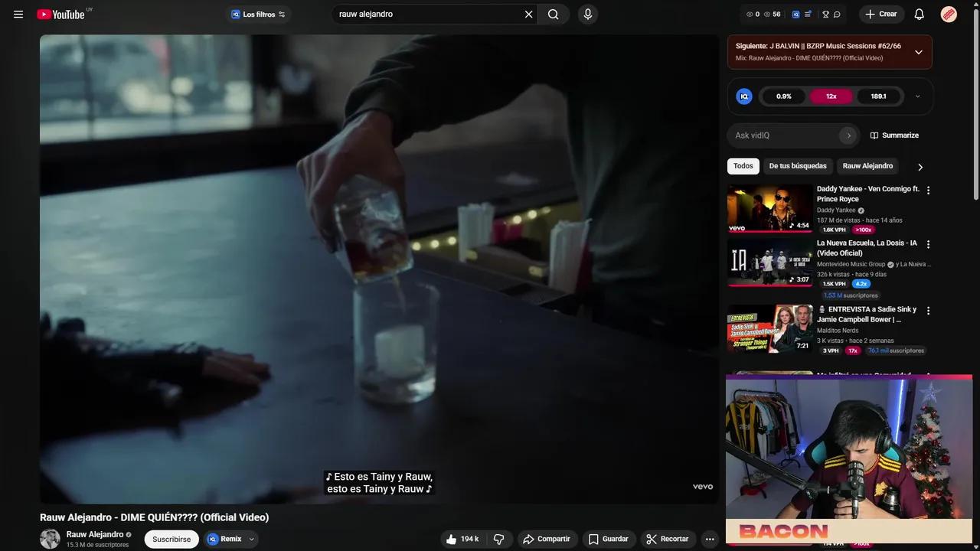The width and height of the screenshot is (980, 551).
Task: Select the 12x vidIQ stat pill
Action: click(831, 96)
